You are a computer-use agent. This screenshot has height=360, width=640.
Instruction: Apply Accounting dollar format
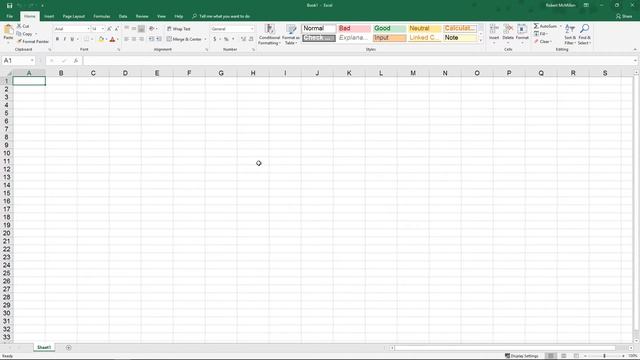[x=215, y=39]
